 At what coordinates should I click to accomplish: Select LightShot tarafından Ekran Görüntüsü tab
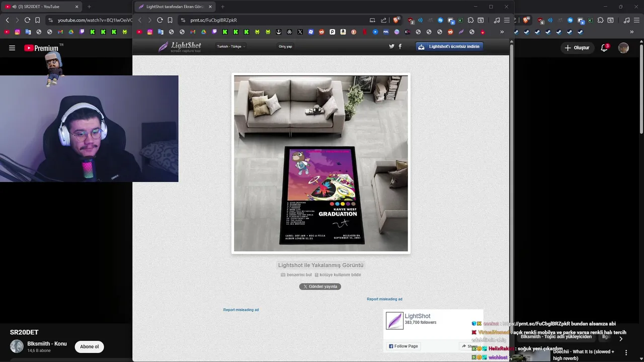click(x=174, y=7)
